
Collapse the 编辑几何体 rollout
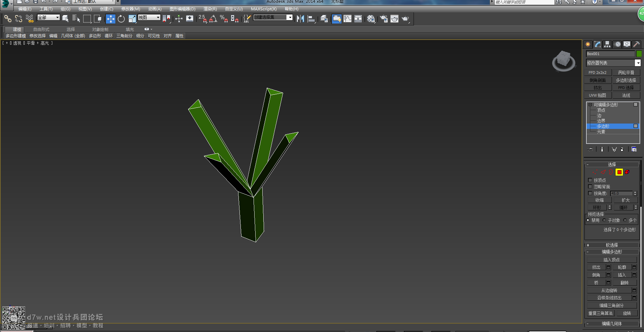tap(612, 324)
